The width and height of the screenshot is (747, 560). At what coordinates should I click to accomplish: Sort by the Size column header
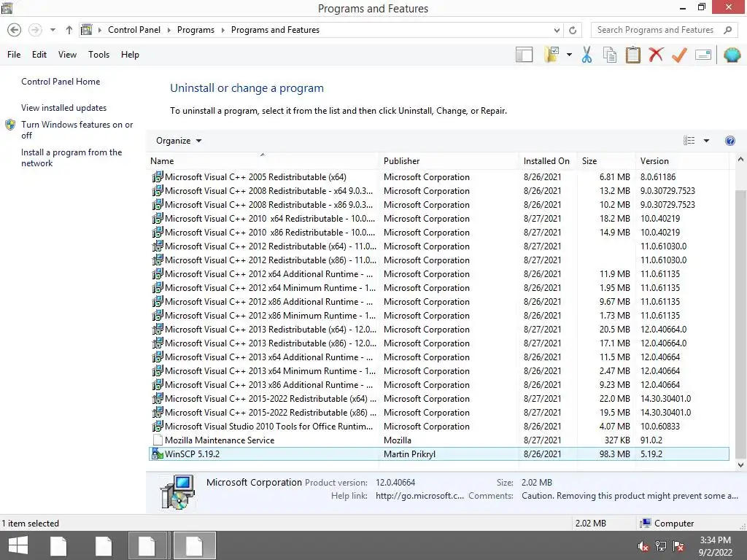pyautogui.click(x=606, y=161)
